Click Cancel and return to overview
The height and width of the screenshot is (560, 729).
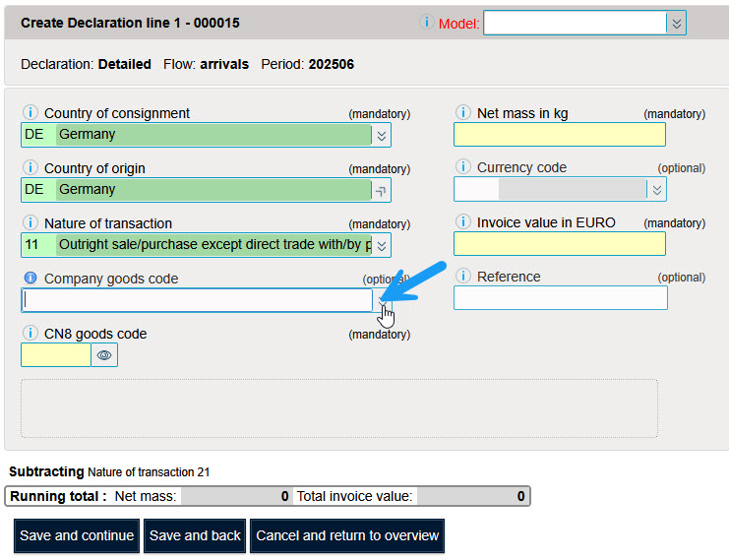(x=347, y=536)
